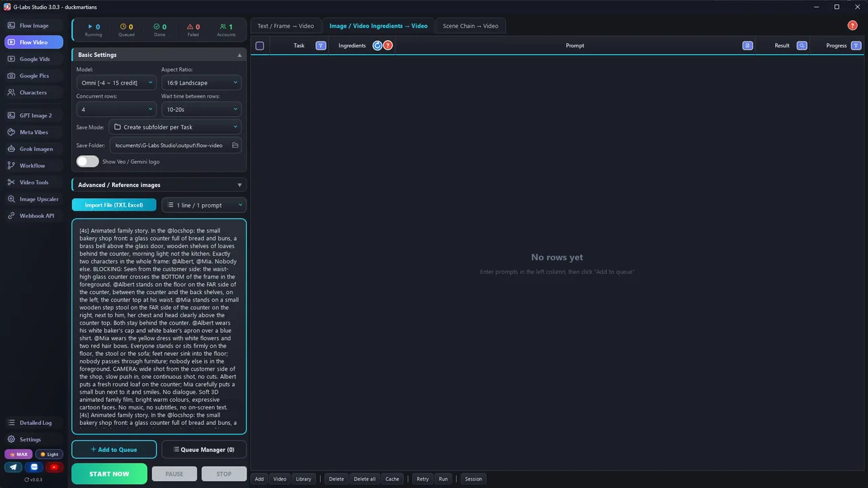Click the Add button in the bottom toolbar
This screenshot has width=868, height=488.
coord(260,479)
